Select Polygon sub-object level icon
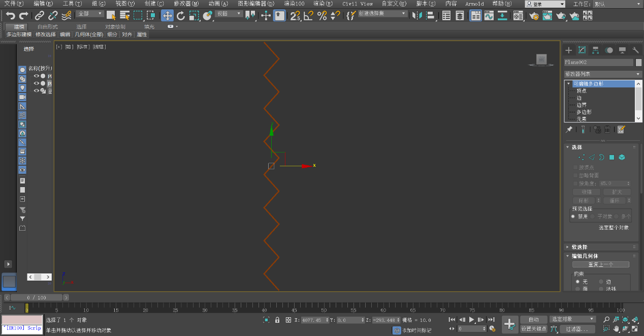 tap(612, 158)
